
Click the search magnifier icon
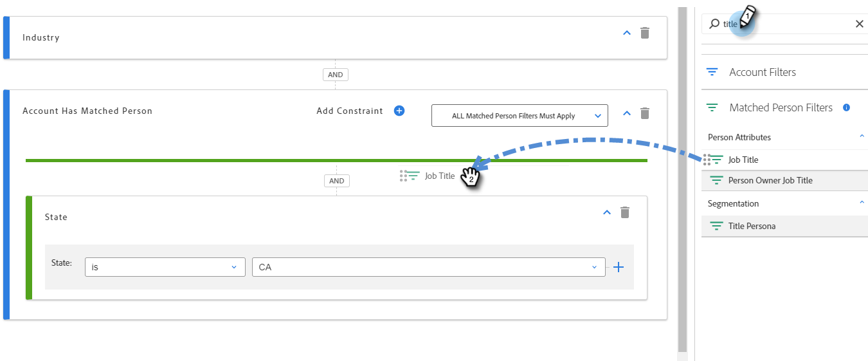(x=714, y=24)
